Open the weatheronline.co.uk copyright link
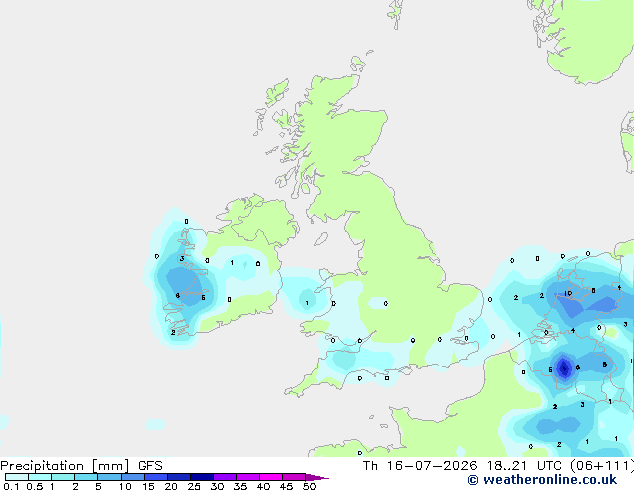Image resolution: width=634 pixels, height=490 pixels. [x=542, y=480]
